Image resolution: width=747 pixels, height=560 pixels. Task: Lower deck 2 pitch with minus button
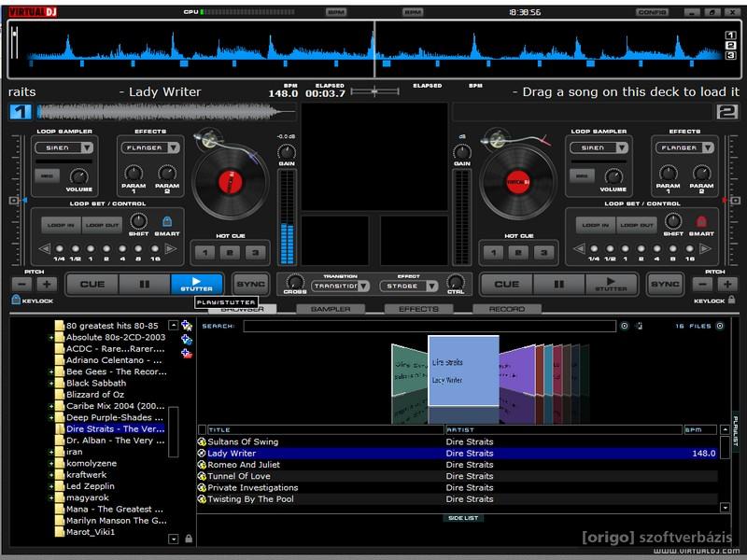pos(702,285)
